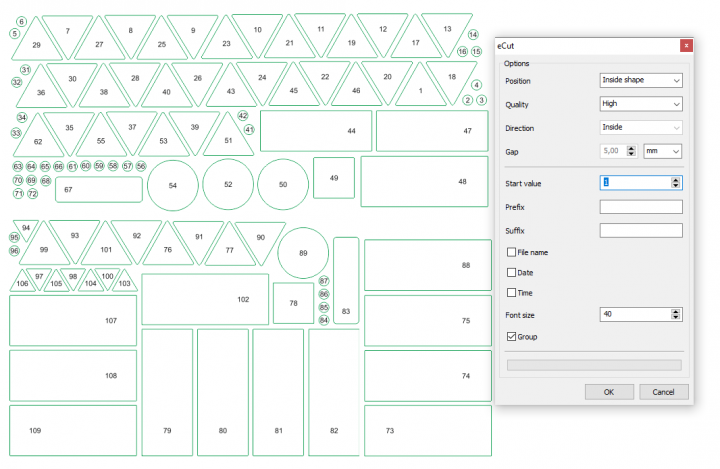Click the Font size stepper arrows

677,314
